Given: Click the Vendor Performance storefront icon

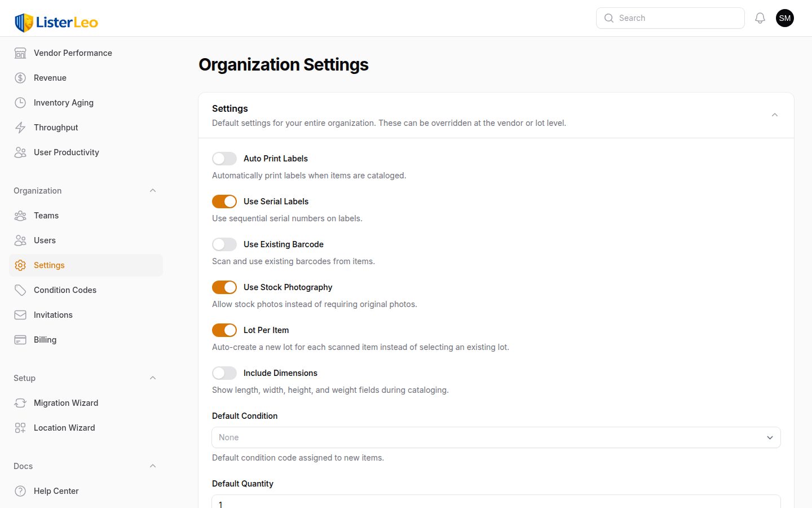Looking at the screenshot, I should tap(20, 53).
